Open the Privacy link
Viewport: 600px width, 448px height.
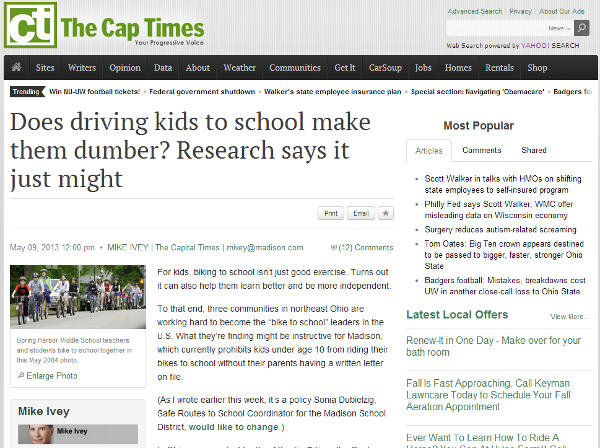coord(520,11)
